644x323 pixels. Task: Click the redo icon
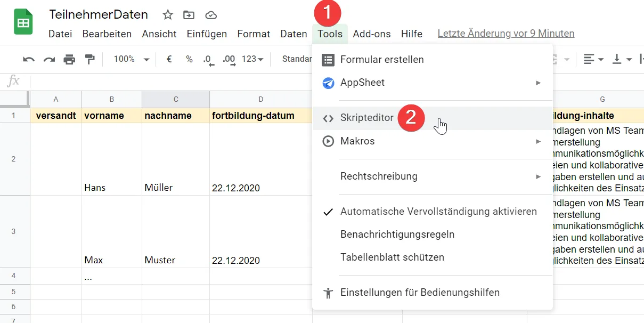[x=48, y=59]
